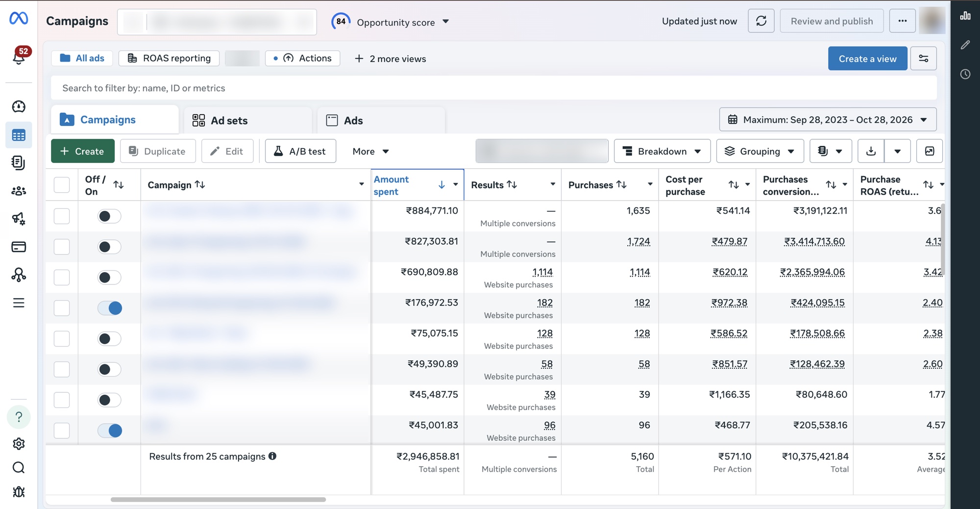Turn off the ₹45,001.83 campaign
Image resolution: width=980 pixels, height=509 pixels.
pos(109,431)
